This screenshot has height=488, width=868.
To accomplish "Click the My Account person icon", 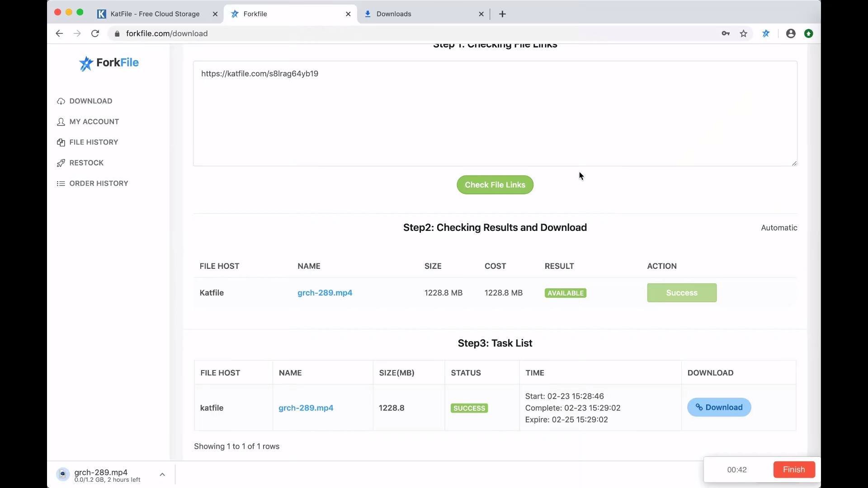I will click(x=61, y=122).
